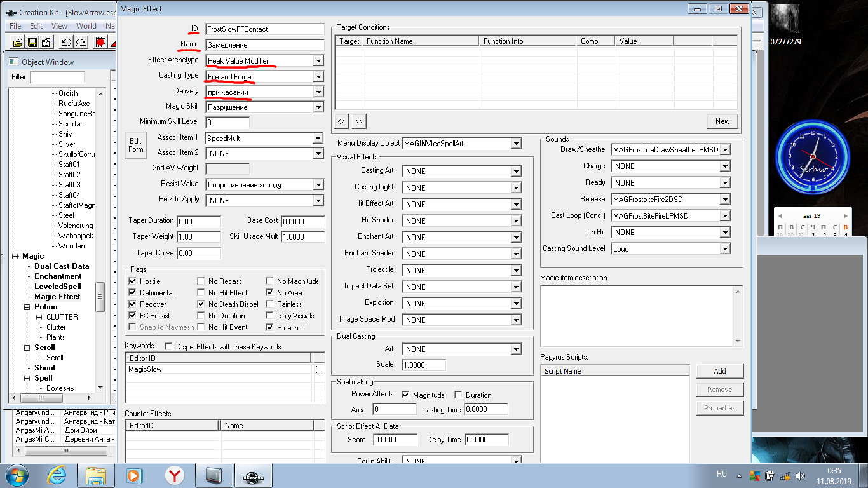Click the red circle grid toolbar icon

click(100, 43)
